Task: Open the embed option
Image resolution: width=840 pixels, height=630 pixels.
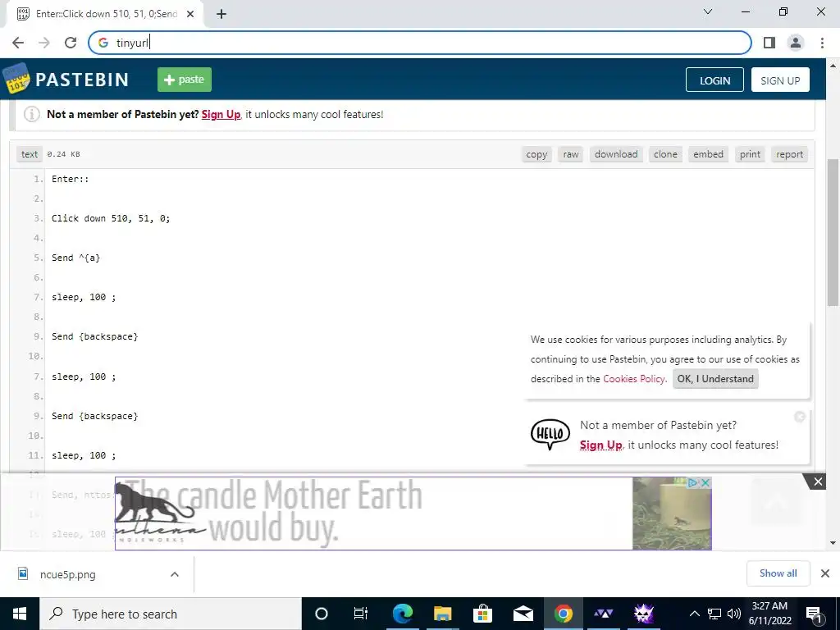Action: click(x=708, y=154)
